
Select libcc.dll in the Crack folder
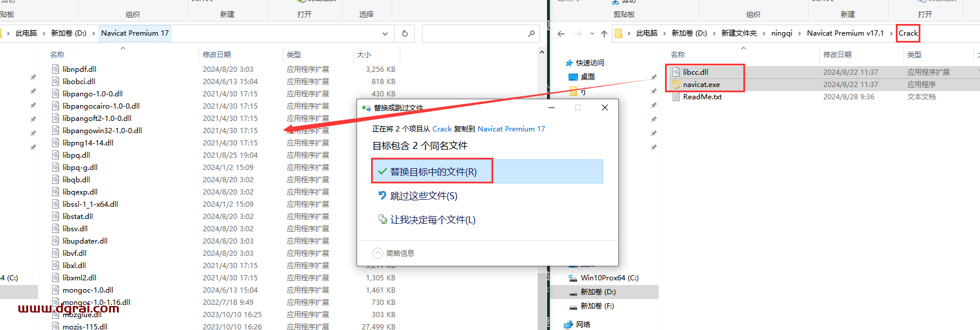click(x=695, y=72)
